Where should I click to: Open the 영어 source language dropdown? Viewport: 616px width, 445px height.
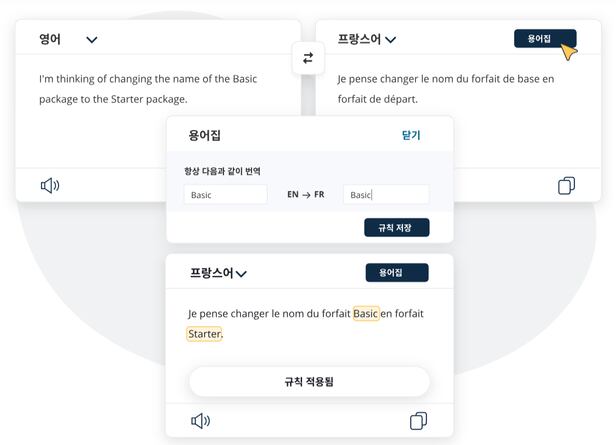92,40
